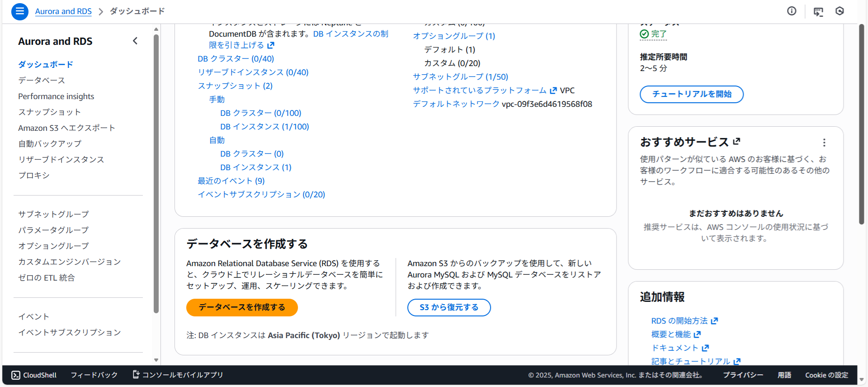Open the おすすめサービス three-dot options menu
This screenshot has height=387, width=868.
tap(824, 143)
